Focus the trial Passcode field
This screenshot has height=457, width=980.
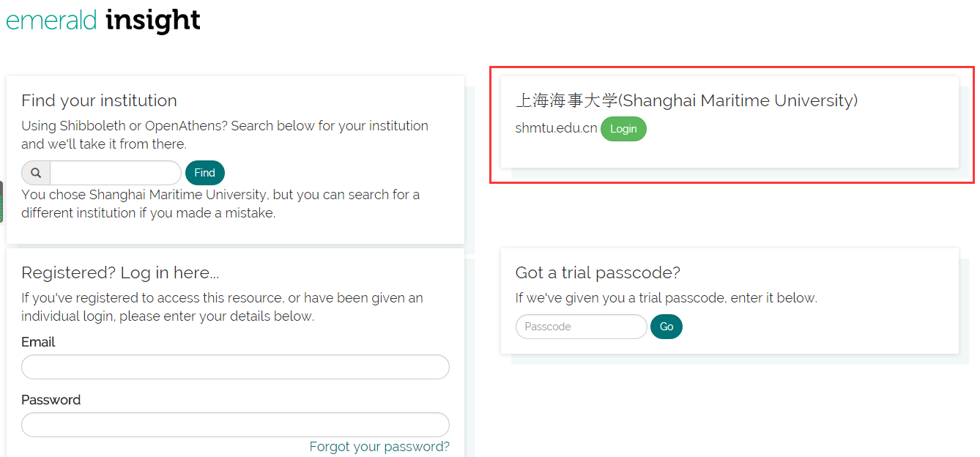click(582, 327)
